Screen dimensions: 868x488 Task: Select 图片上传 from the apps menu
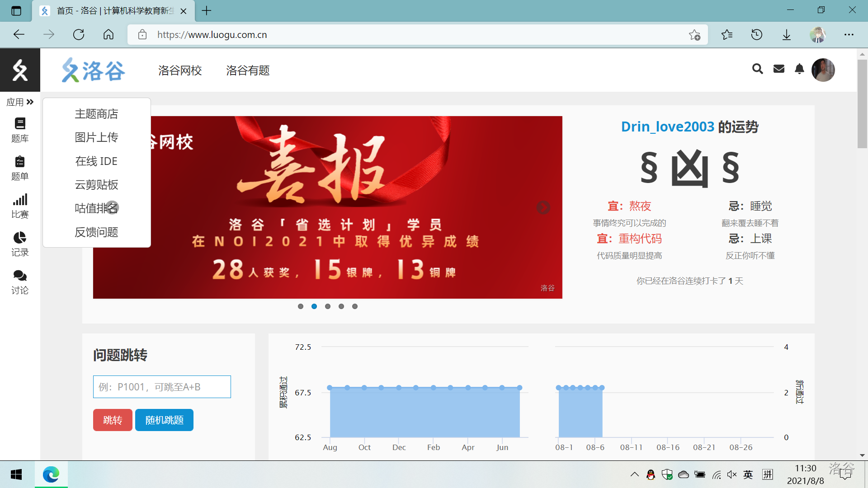pos(96,137)
